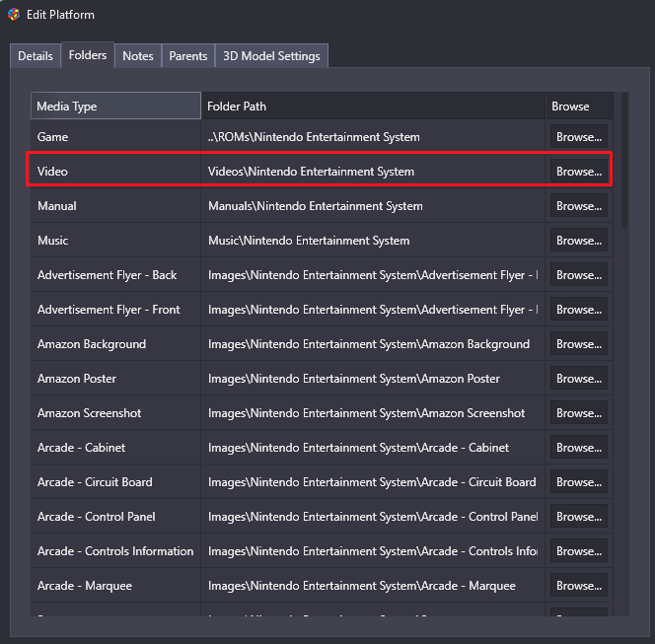Browse for Arcade - Circuit Board folder
Image resolution: width=655 pixels, height=644 pixels.
[x=579, y=482]
